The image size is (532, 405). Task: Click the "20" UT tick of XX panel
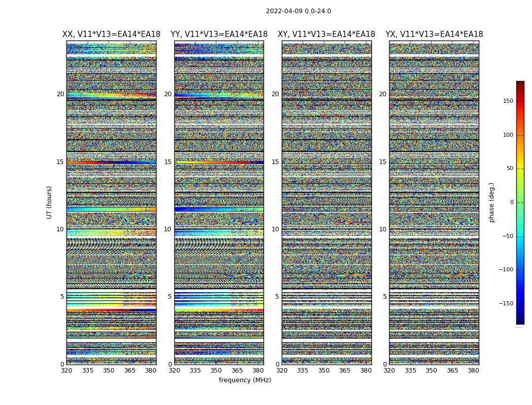60,94
